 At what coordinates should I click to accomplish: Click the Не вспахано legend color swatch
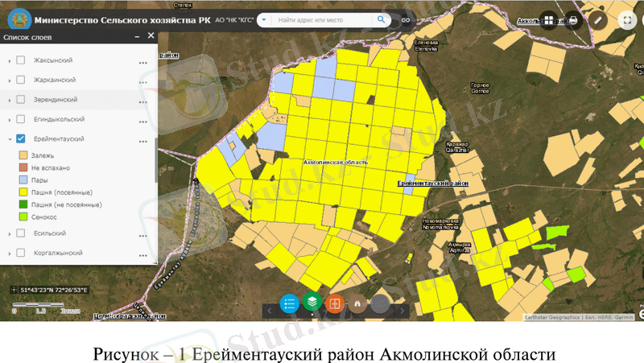23,167
